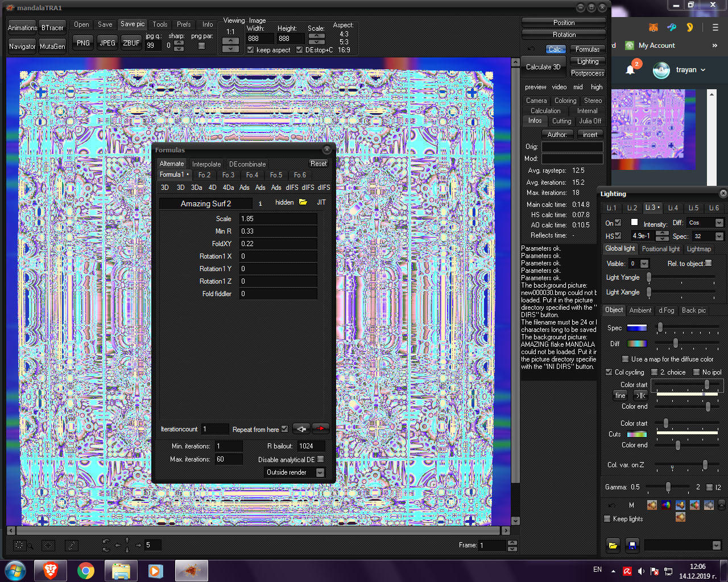728x582 pixels.
Task: Select the move/pan tool in bottom toolbar
Action: click(48, 544)
